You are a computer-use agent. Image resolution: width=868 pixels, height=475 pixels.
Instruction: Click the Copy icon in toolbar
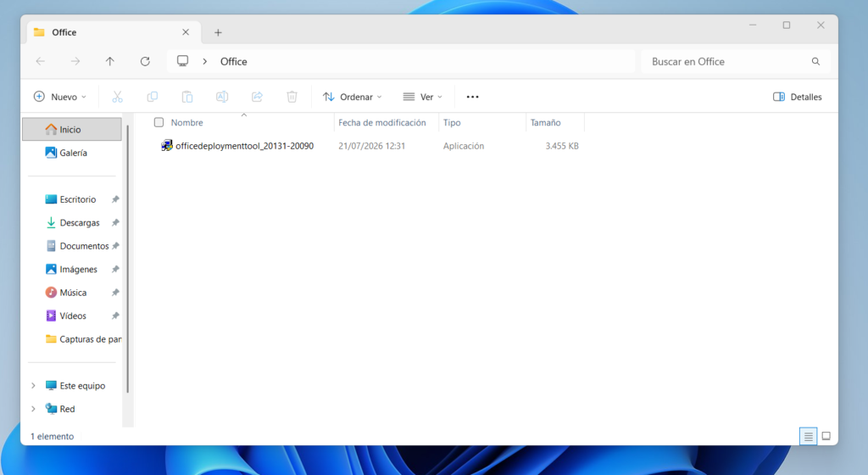[x=153, y=97]
